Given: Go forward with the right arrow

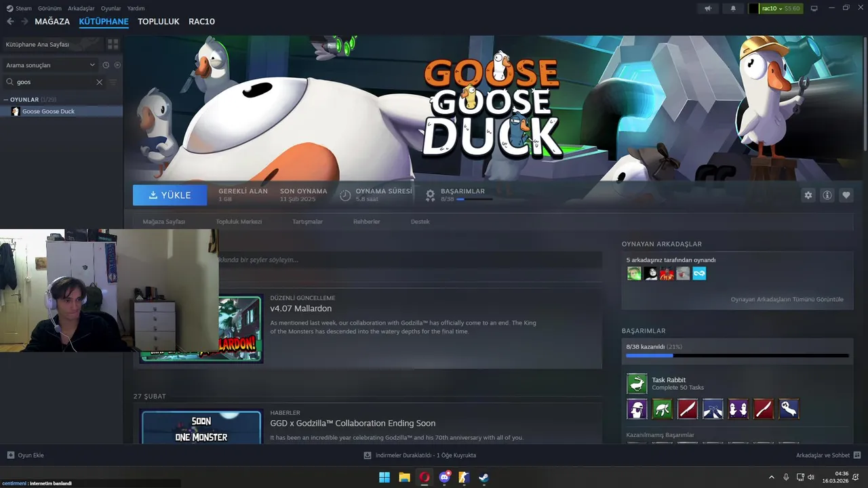Looking at the screenshot, I should point(24,22).
